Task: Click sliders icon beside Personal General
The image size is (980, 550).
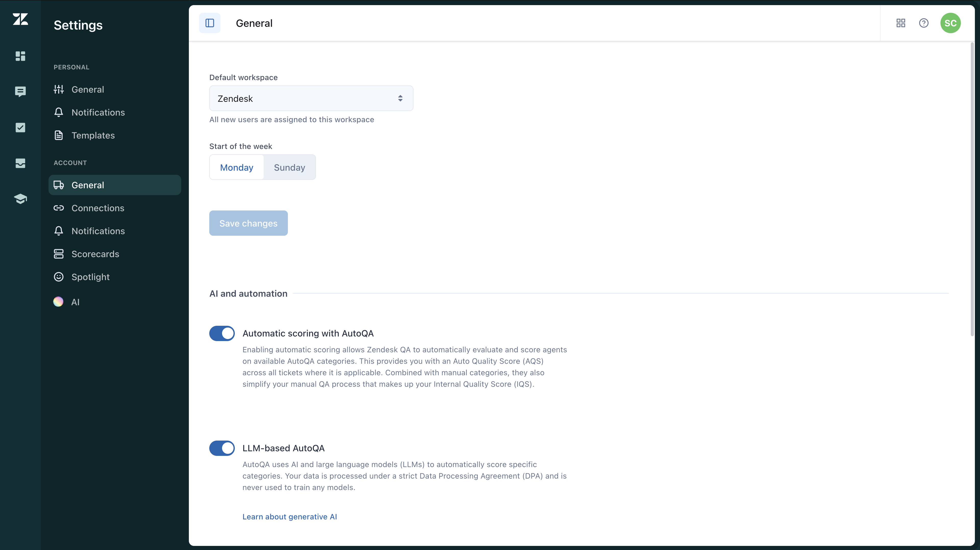Action: tap(59, 89)
